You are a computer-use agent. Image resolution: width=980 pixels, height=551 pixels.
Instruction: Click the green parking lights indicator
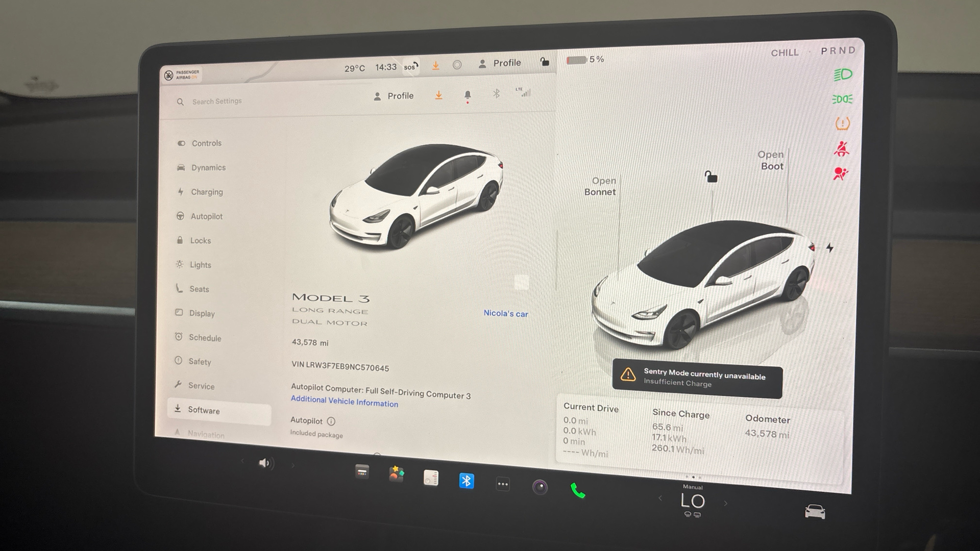point(842,99)
